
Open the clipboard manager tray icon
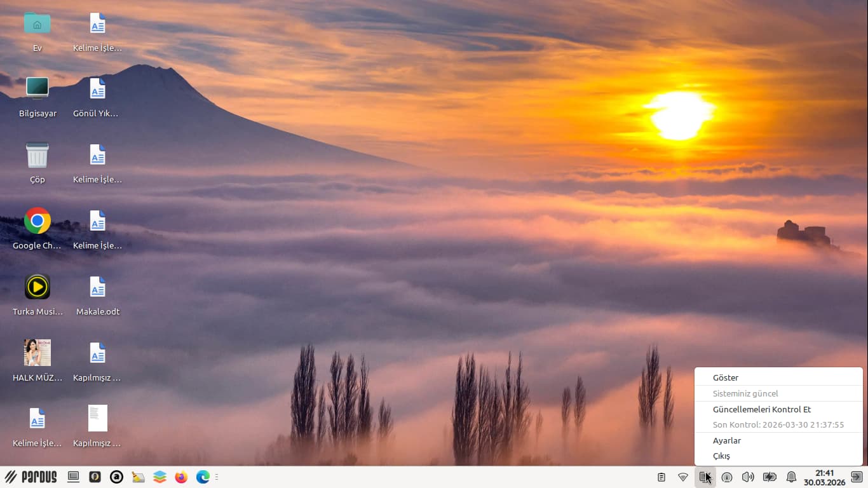[x=661, y=477]
